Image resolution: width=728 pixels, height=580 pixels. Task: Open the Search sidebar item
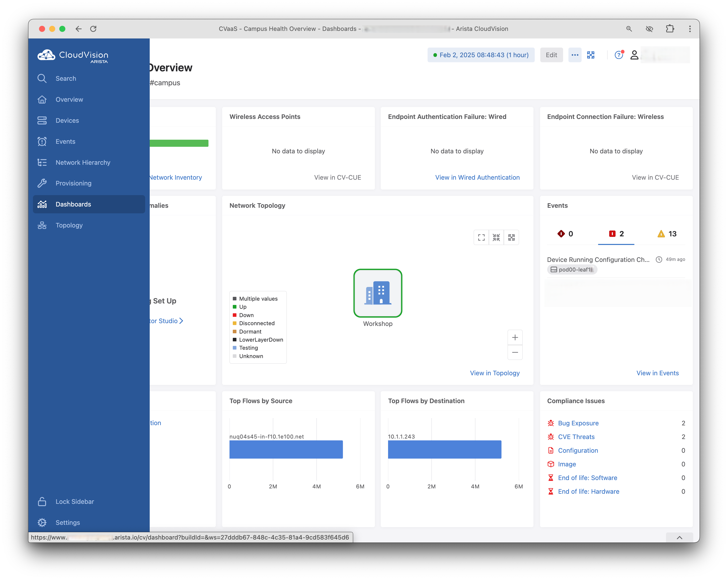(66, 78)
